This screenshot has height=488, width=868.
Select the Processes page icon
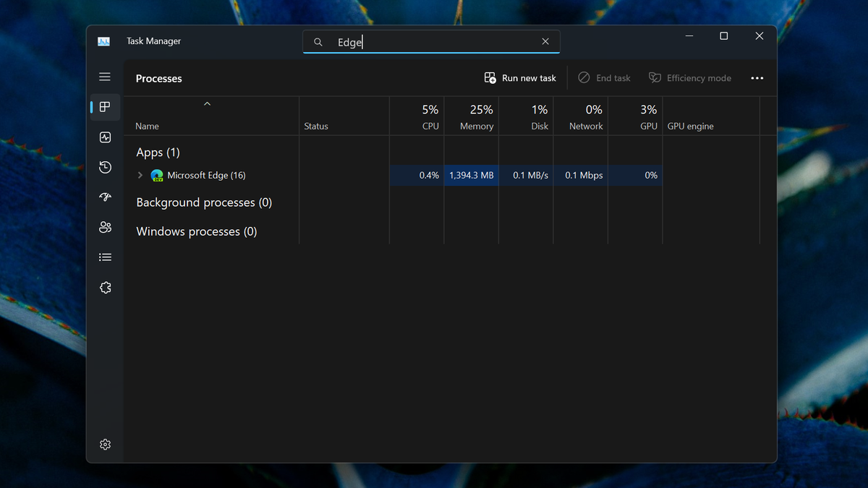105,107
